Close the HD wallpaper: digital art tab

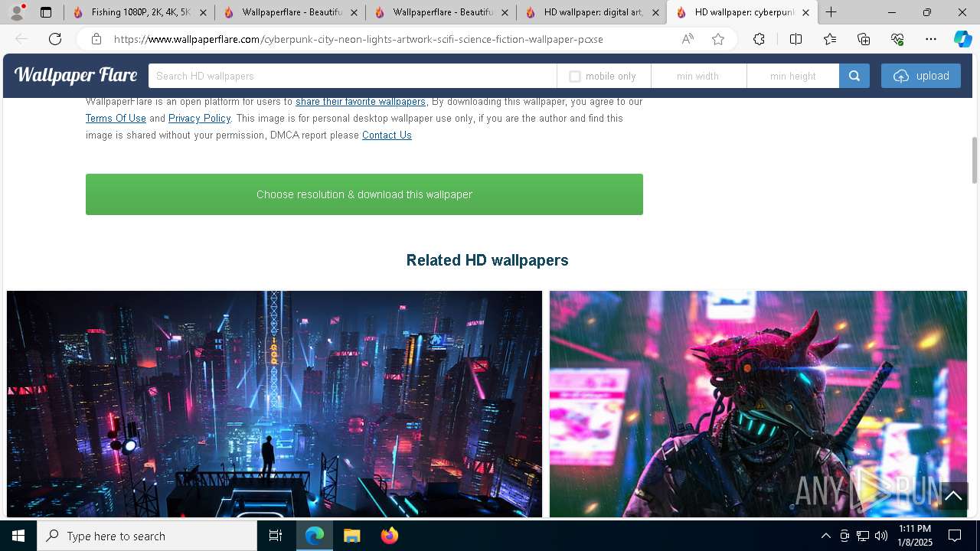[x=655, y=12]
